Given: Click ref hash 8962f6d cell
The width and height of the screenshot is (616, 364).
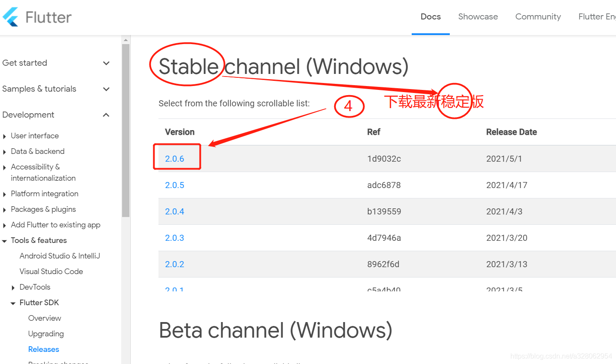Looking at the screenshot, I should click(x=383, y=264).
